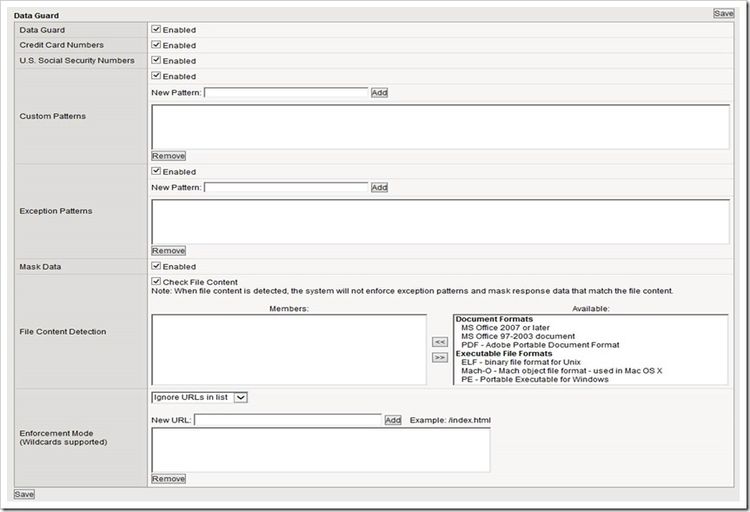This screenshot has width=750, height=512.
Task: Click Add next to New URL field
Action: 393,420
